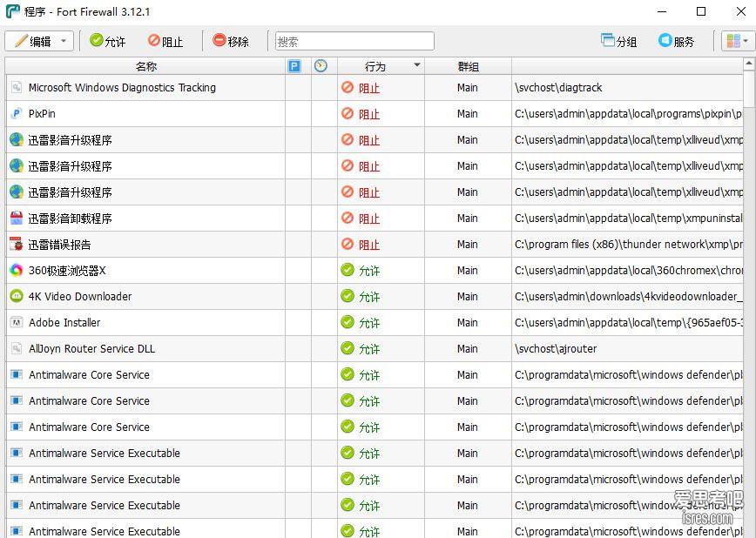The width and height of the screenshot is (756, 538).
Task: Select the Adobe Installer icon
Action: [x=17, y=322]
